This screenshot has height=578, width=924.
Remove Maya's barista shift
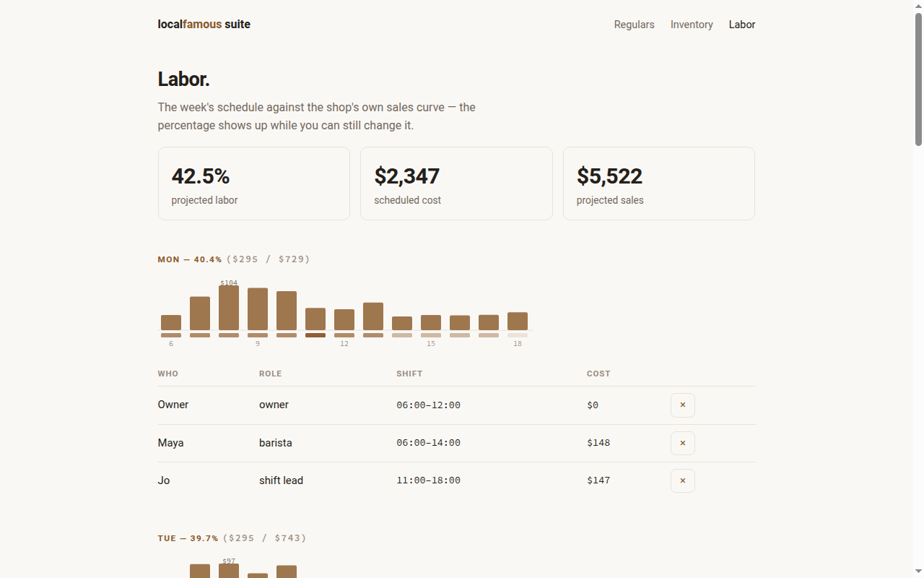[682, 443]
